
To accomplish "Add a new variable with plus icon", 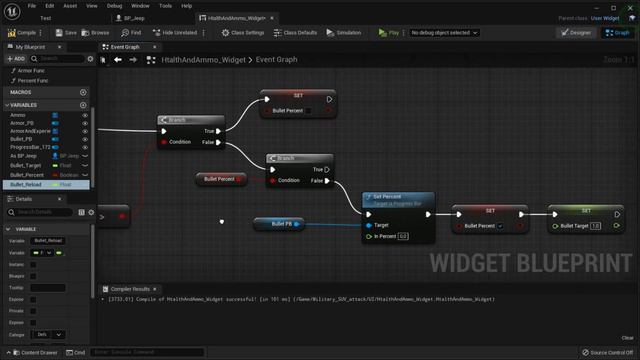I will coord(83,105).
